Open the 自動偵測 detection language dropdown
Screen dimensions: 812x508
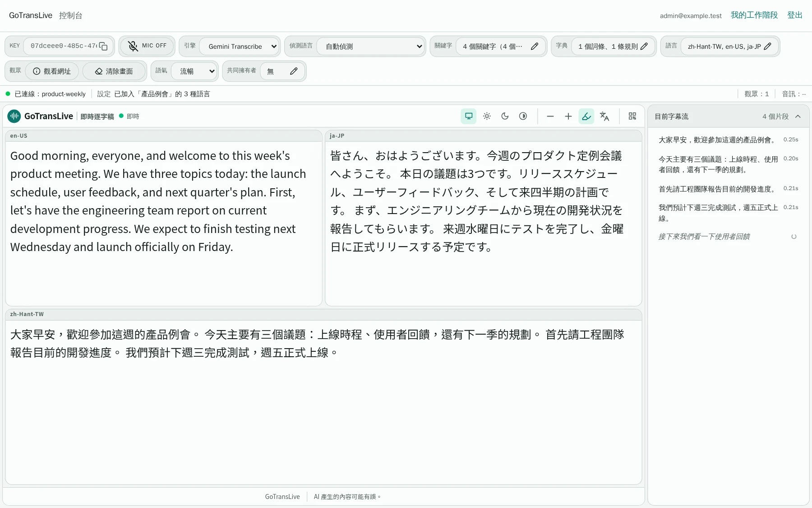point(371,46)
